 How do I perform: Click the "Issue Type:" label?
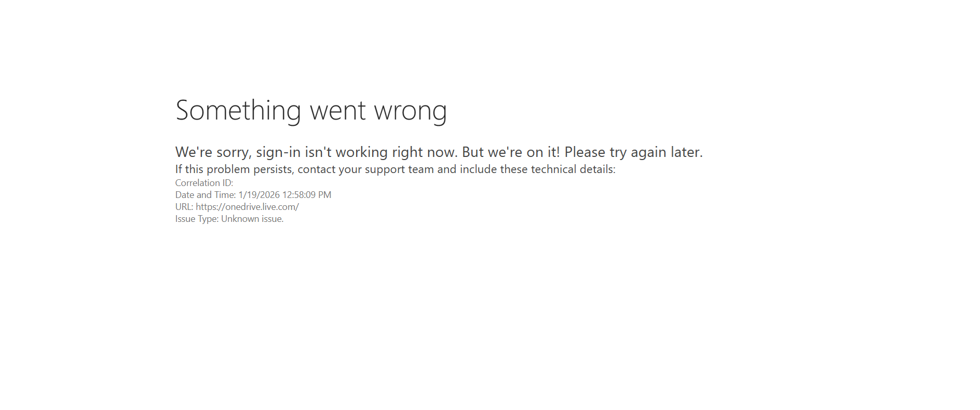click(197, 219)
